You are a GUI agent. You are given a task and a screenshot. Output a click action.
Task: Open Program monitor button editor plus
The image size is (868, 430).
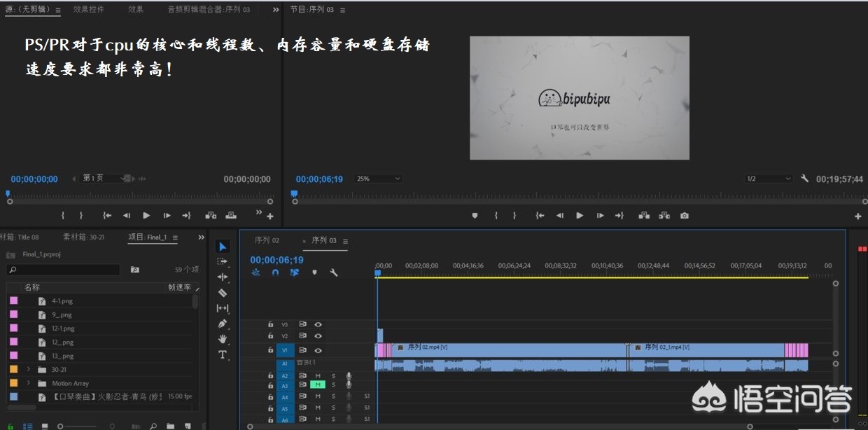858,216
